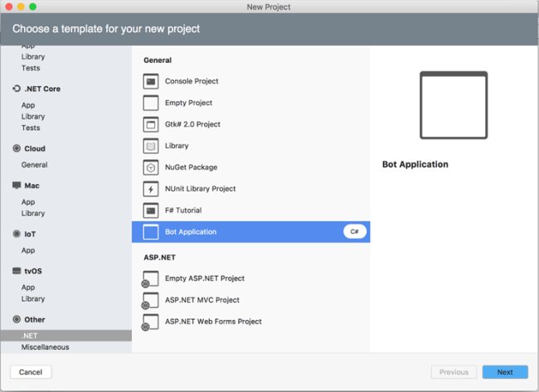This screenshot has height=392, width=539.
Task: Choose the ASP.NET MVC Project icon
Action: click(x=150, y=301)
